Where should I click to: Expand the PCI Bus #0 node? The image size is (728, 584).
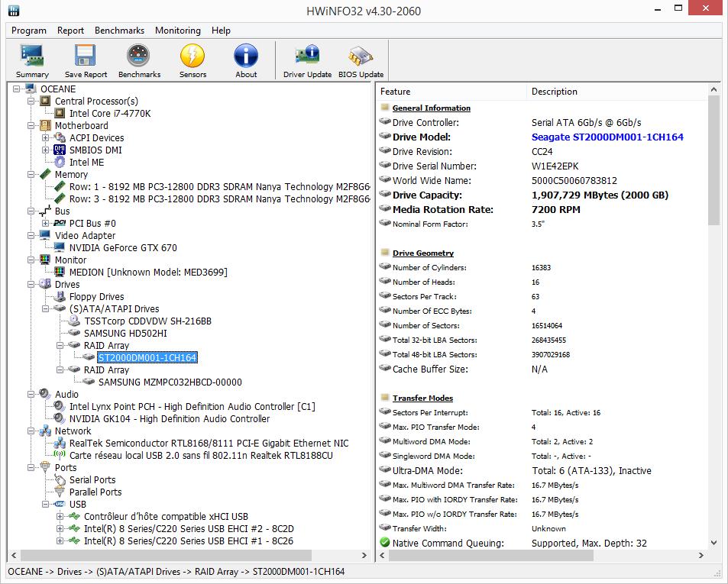46,224
